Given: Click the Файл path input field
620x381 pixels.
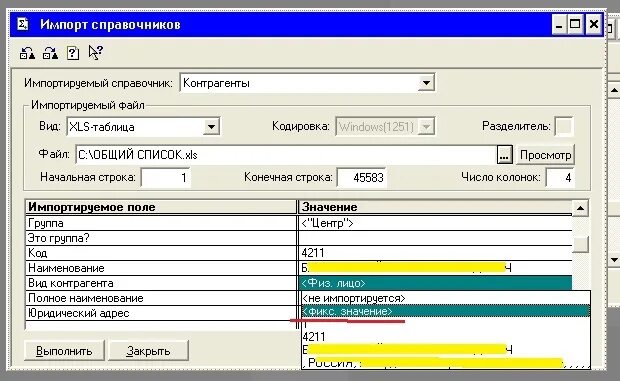Looking at the screenshot, I should click(x=285, y=155).
